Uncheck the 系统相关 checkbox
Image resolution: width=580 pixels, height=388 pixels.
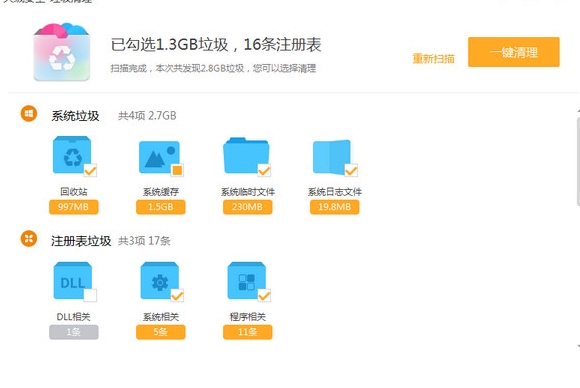(177, 296)
